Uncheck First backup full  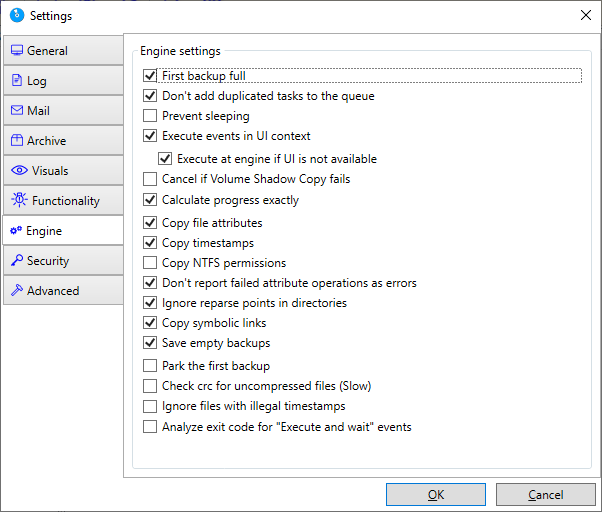150,76
